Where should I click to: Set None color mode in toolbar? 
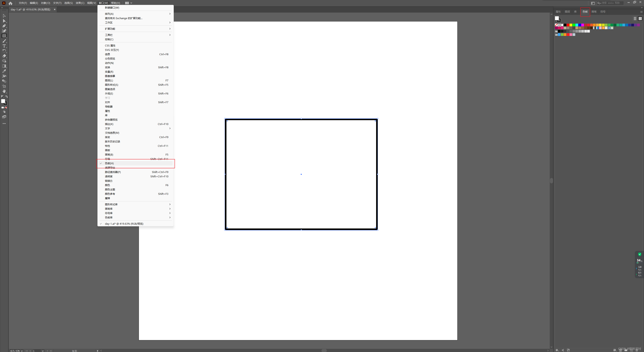(6, 108)
